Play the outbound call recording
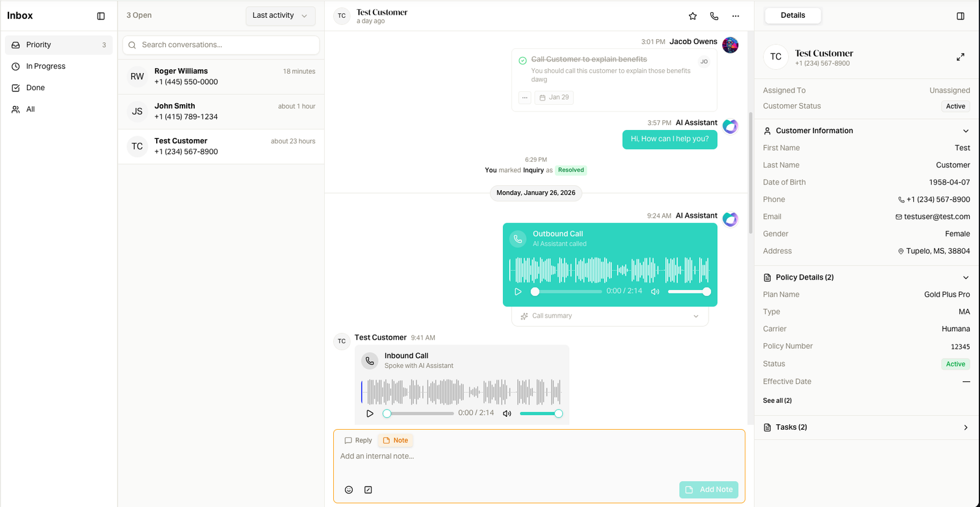The width and height of the screenshot is (980, 507). [x=518, y=292]
